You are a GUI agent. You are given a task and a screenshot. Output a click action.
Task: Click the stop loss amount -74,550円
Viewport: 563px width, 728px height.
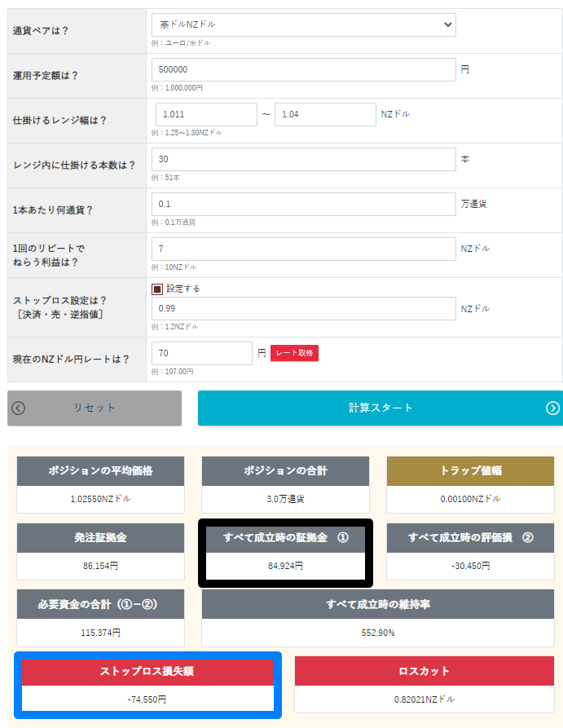[x=147, y=699]
